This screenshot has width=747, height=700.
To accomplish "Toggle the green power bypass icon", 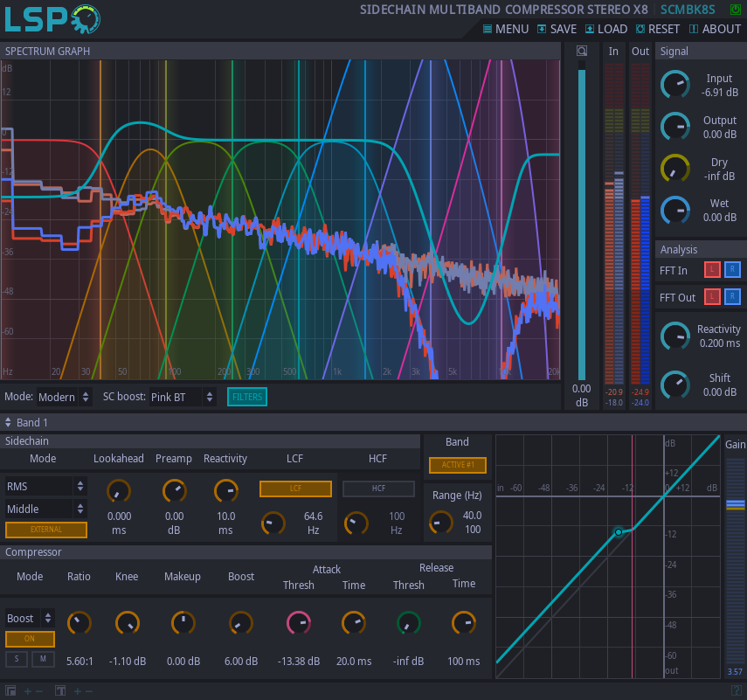I will (x=736, y=9).
